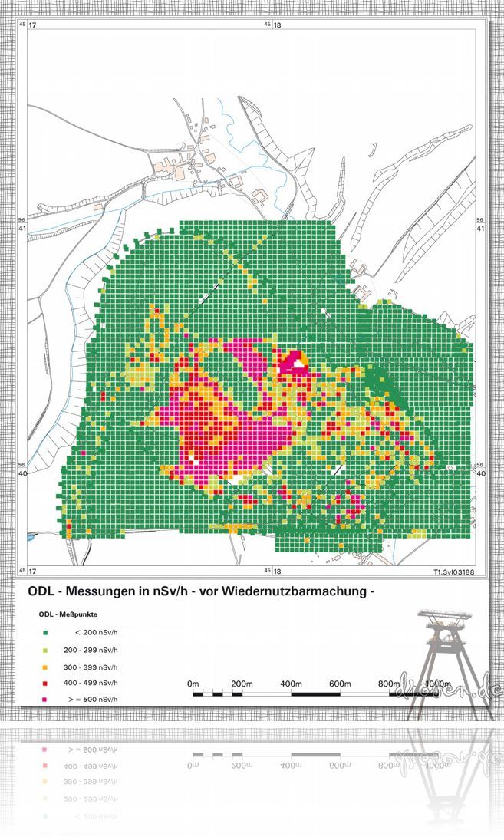Click the 'ODL - Meßpunkte' legend heading
Viewport: 504px width, 840px height.
(x=68, y=614)
